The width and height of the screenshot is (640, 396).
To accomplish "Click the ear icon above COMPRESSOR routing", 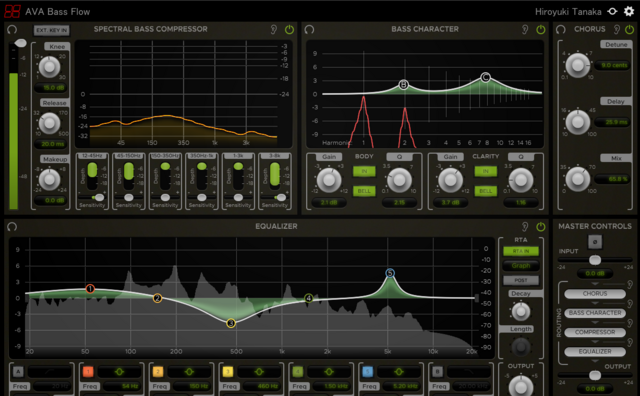I will tap(630, 323).
